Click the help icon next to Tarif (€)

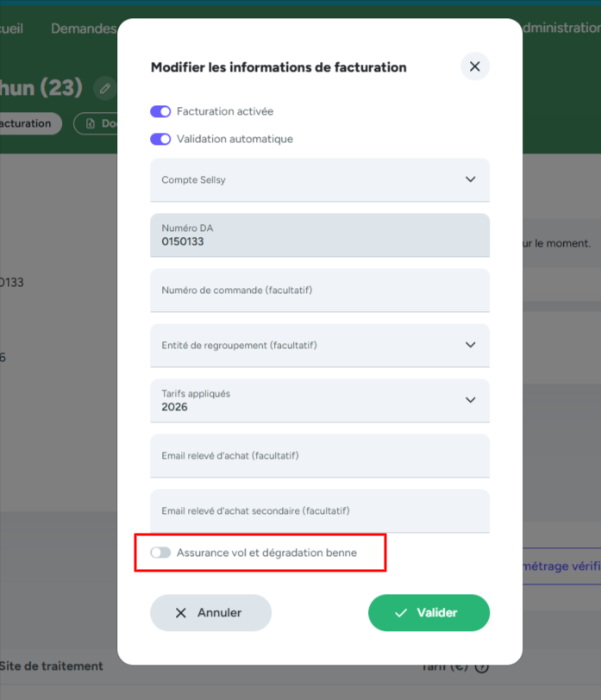[x=482, y=666]
